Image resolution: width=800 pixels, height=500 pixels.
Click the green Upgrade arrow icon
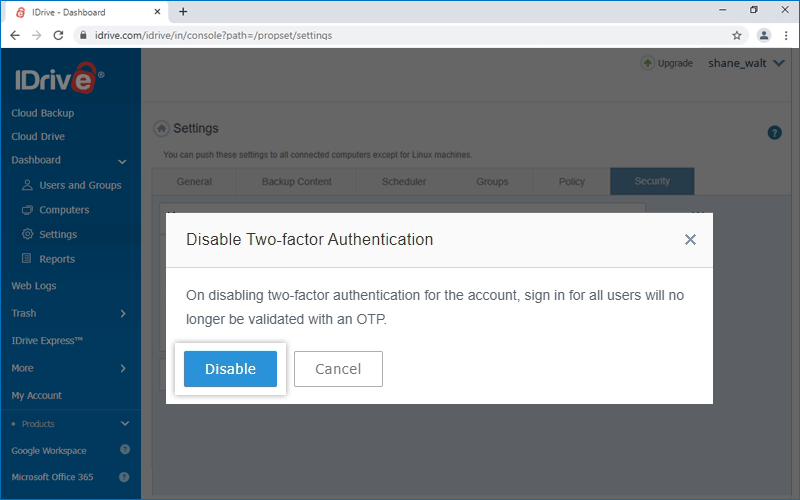tap(647, 63)
